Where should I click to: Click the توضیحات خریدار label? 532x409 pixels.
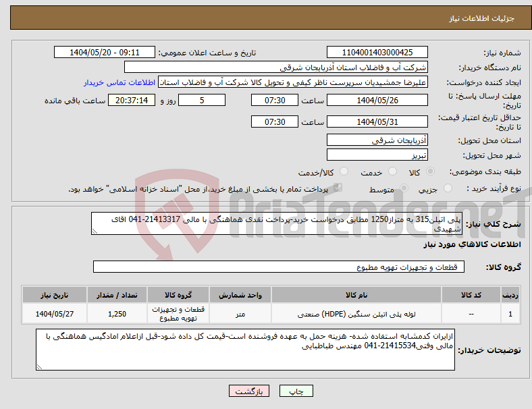[489, 350]
